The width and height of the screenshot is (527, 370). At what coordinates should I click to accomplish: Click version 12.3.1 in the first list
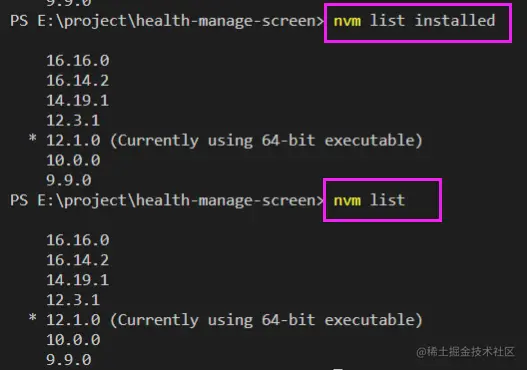pyautogui.click(x=73, y=120)
